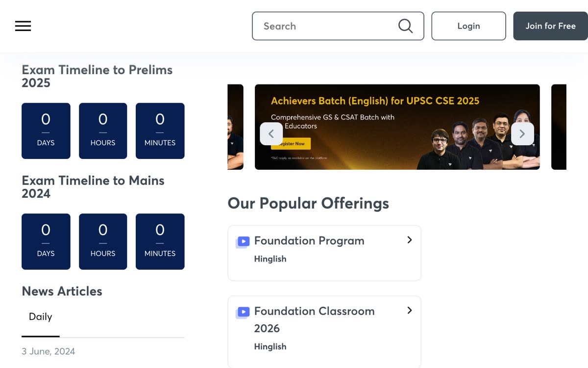Open the hamburger navigation menu
588x368 pixels.
[x=23, y=26]
